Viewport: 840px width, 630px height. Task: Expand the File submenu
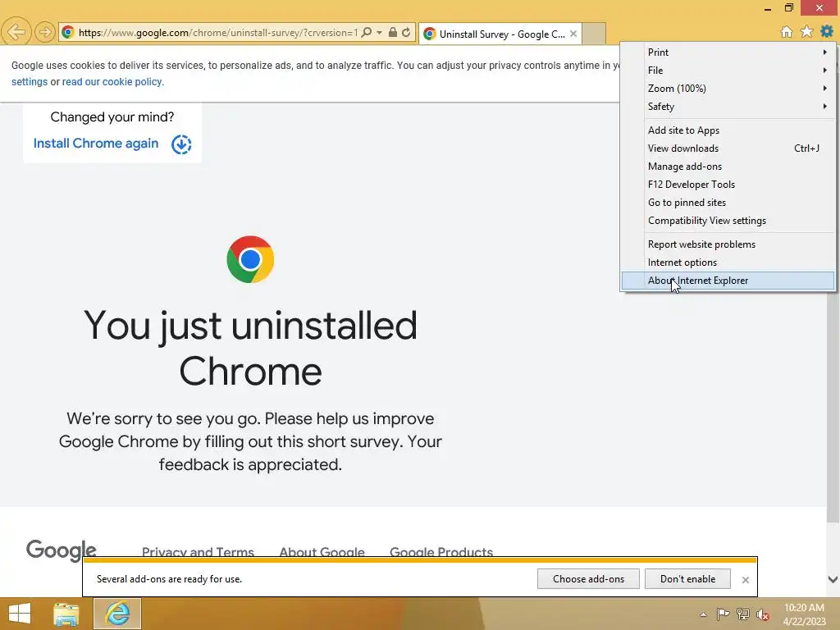728,71
